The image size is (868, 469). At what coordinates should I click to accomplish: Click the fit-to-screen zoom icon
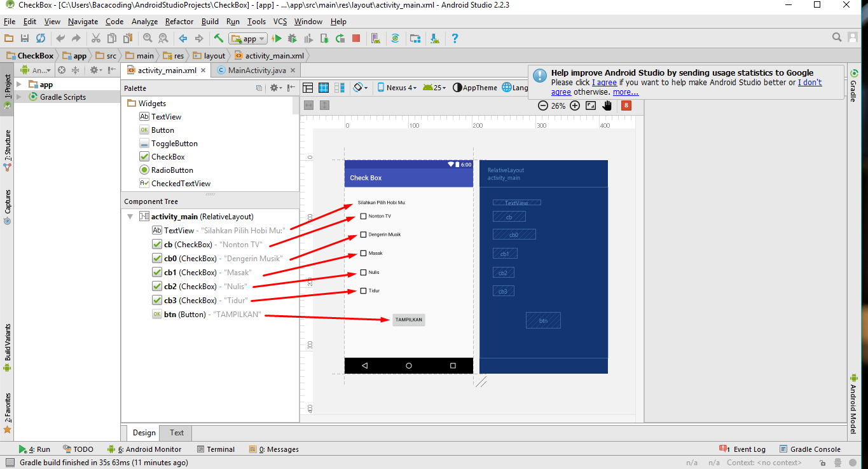coord(590,105)
